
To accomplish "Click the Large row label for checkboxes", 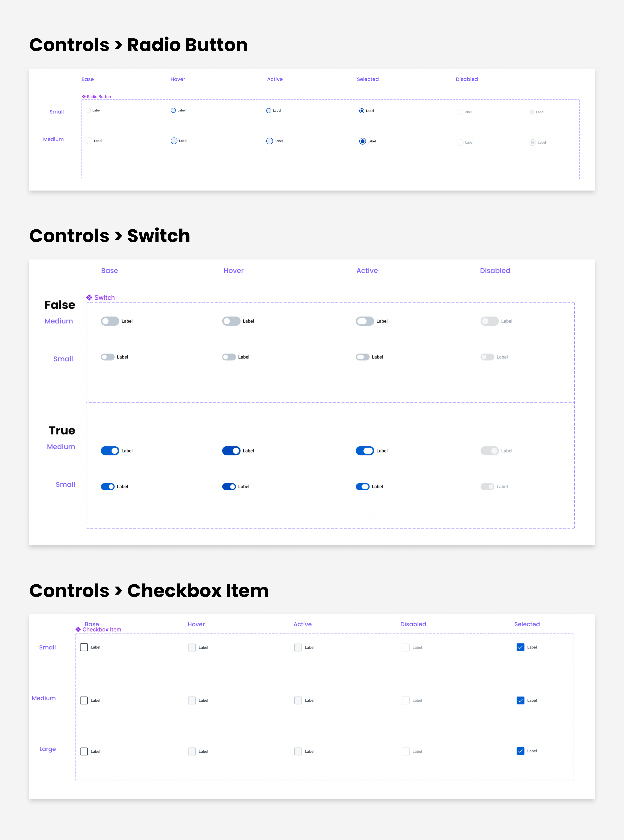I will [x=48, y=749].
